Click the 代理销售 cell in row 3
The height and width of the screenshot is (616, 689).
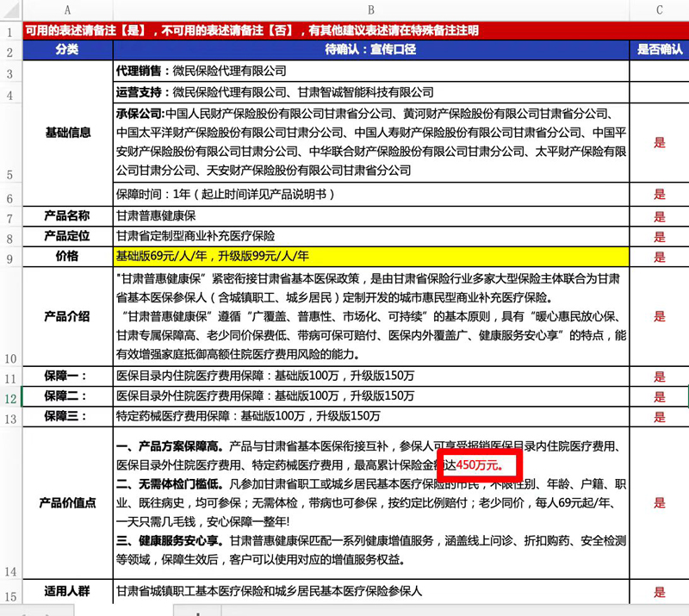[370, 71]
